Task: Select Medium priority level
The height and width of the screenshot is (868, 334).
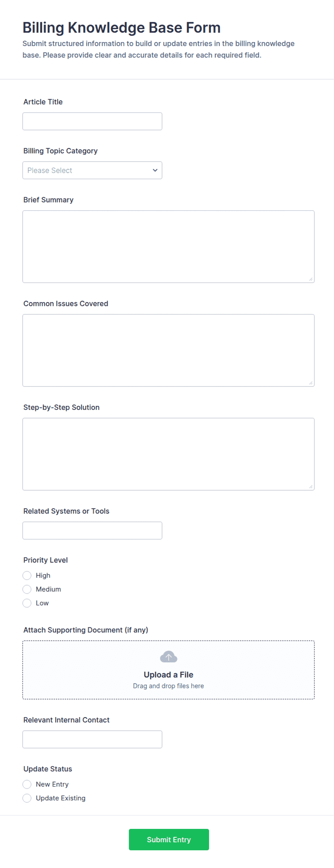Action: click(x=27, y=589)
